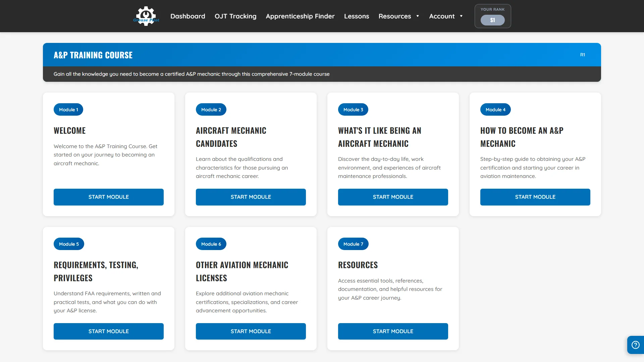This screenshot has height=362, width=644.
Task: Click the Module 4 badge
Action: pyautogui.click(x=495, y=110)
